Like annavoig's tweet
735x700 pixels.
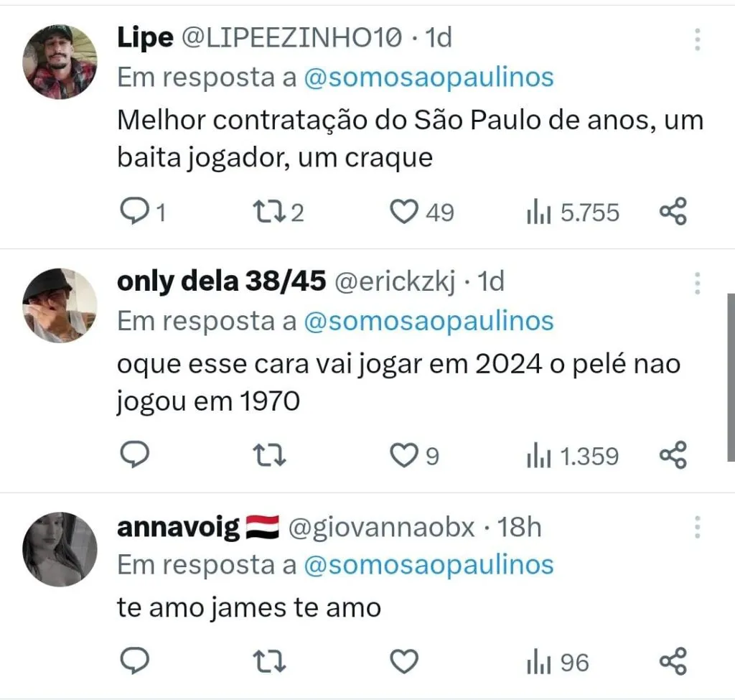pyautogui.click(x=404, y=661)
